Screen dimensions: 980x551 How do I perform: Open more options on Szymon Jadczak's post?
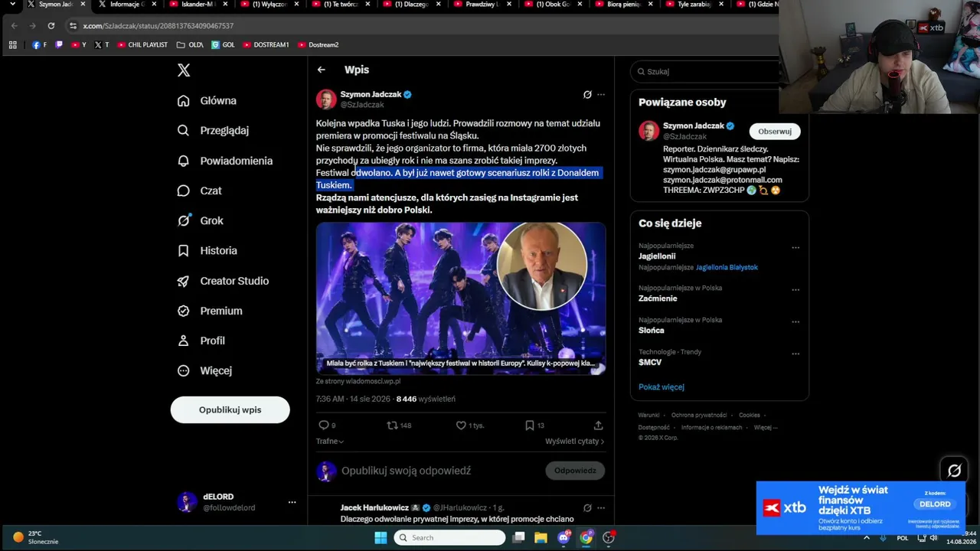(601, 95)
